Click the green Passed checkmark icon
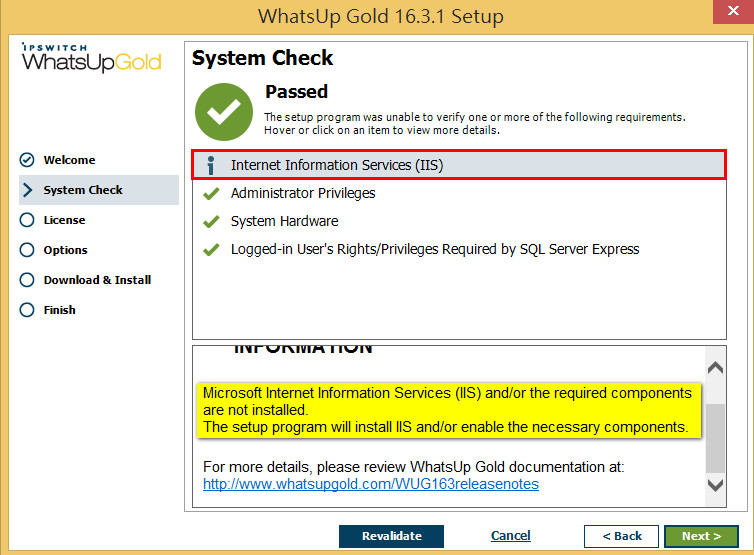Image resolution: width=754 pixels, height=555 pixels. point(224,112)
